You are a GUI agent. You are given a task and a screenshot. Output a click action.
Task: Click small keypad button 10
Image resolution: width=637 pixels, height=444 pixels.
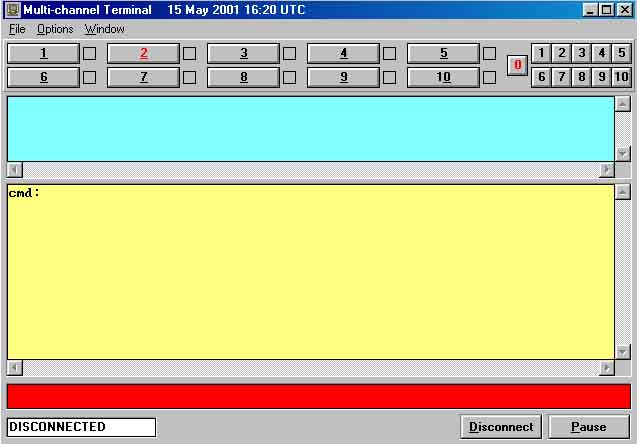tap(622, 77)
